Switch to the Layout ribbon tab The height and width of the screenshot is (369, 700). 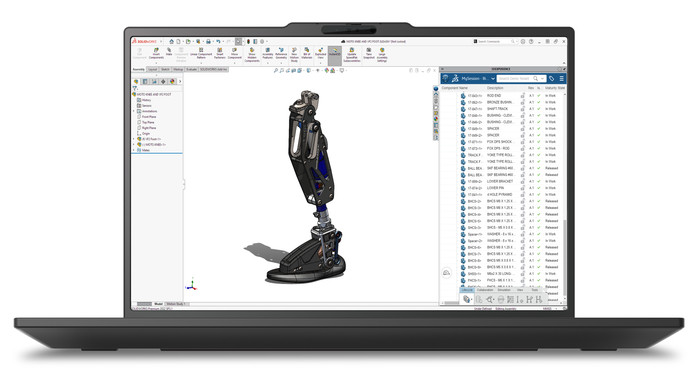[x=152, y=69]
